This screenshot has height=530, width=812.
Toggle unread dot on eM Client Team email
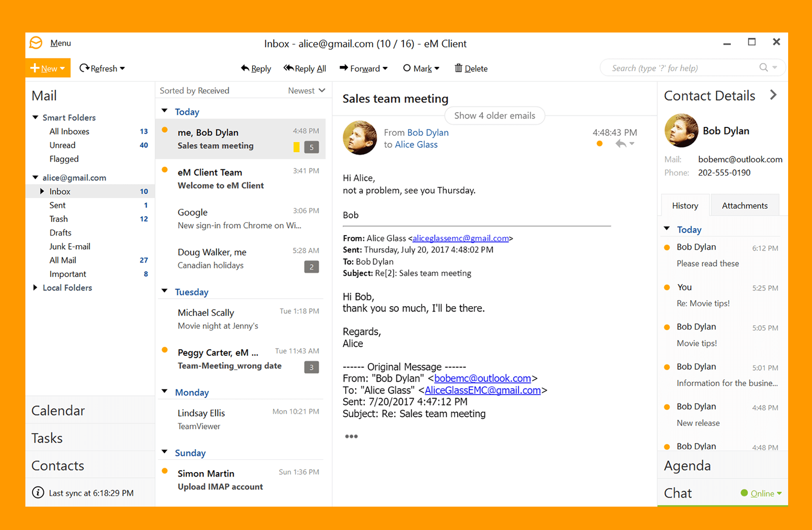165,170
